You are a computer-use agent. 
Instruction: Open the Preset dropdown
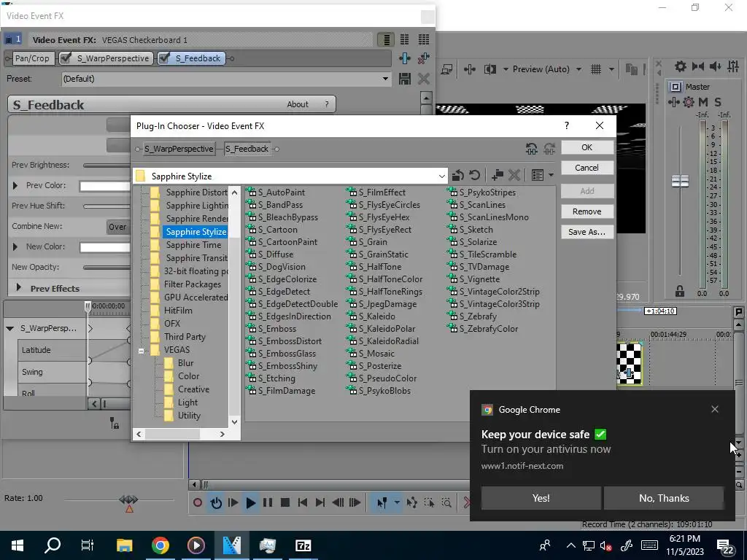[385, 79]
